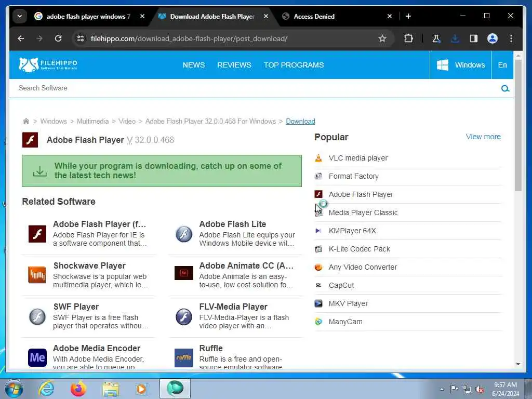Viewport: 532px width, 399px height.
Task: Switch to 'adobe flash player windows 7' tab
Action: click(x=88, y=16)
